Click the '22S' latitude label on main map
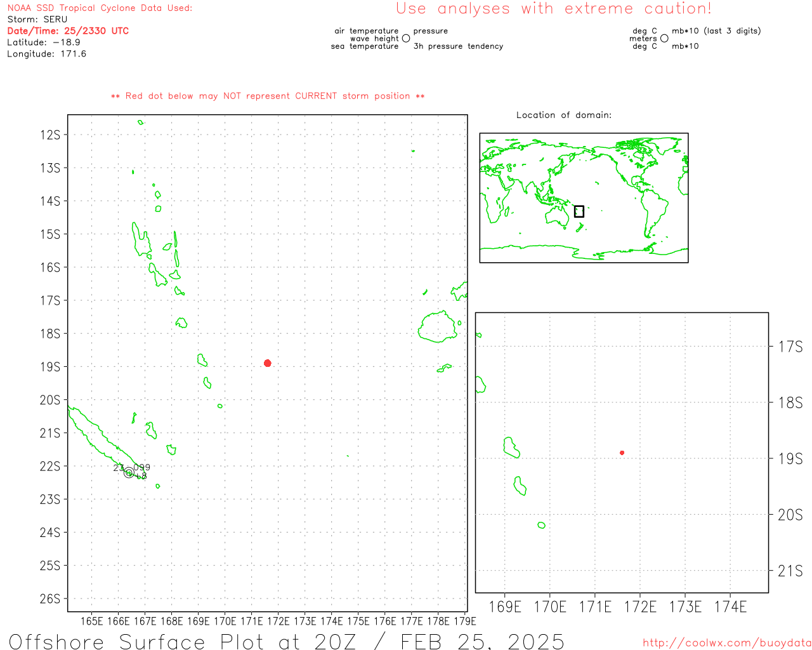 point(51,466)
